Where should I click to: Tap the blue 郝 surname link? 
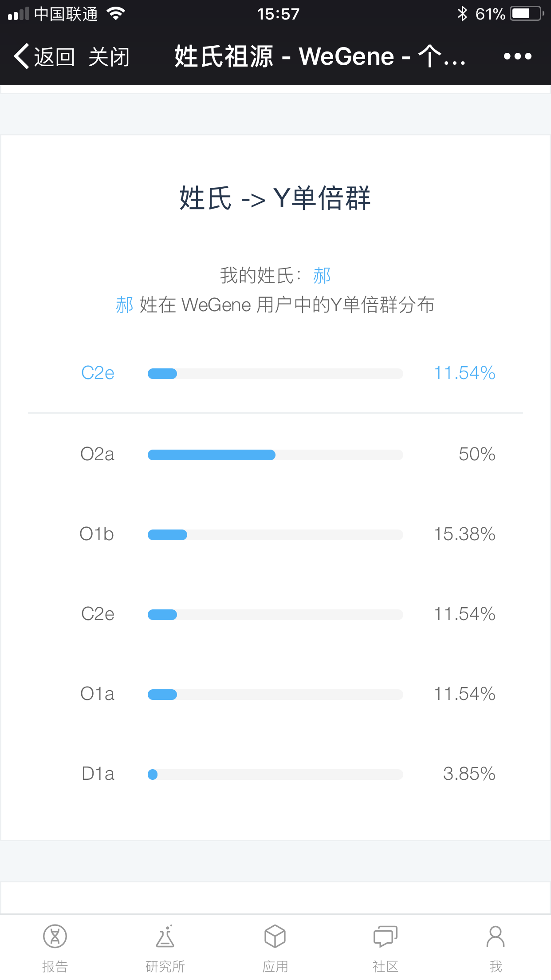[322, 276]
